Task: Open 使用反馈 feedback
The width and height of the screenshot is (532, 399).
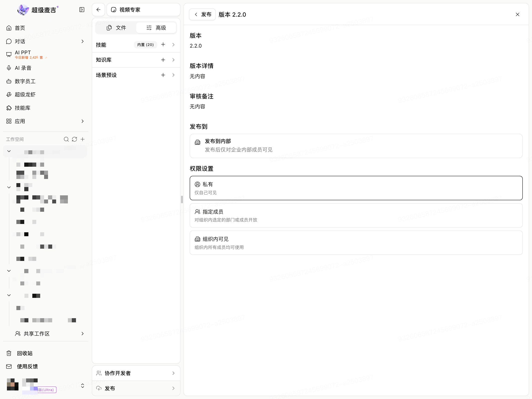Action: (x=46, y=366)
